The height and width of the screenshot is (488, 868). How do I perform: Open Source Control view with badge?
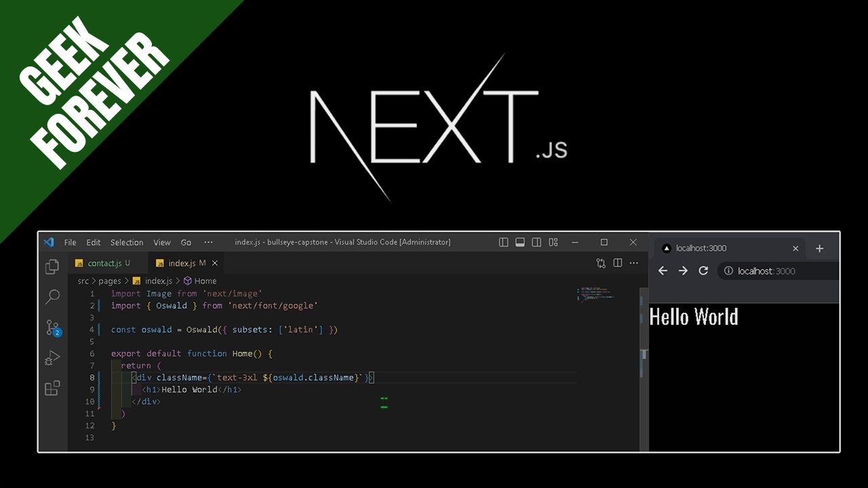click(x=53, y=328)
